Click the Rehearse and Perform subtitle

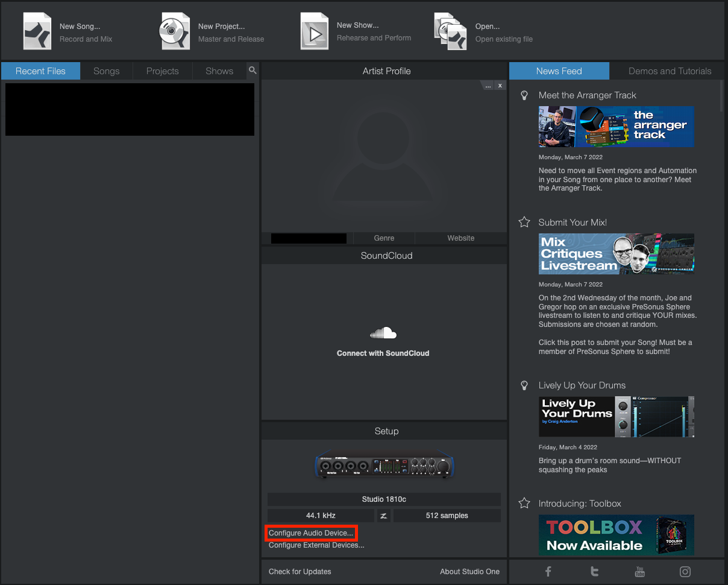(x=374, y=38)
